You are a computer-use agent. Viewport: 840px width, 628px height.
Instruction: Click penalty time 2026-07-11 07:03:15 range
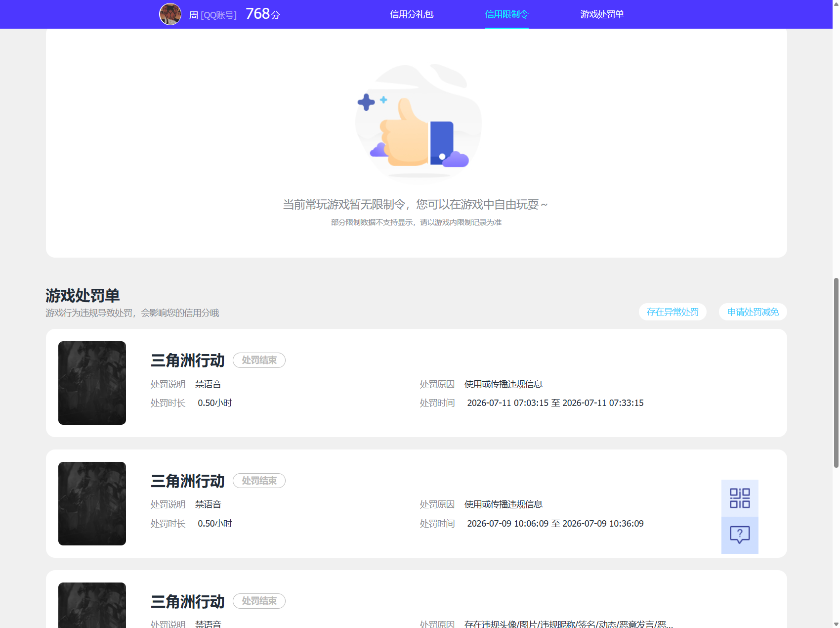coord(555,403)
